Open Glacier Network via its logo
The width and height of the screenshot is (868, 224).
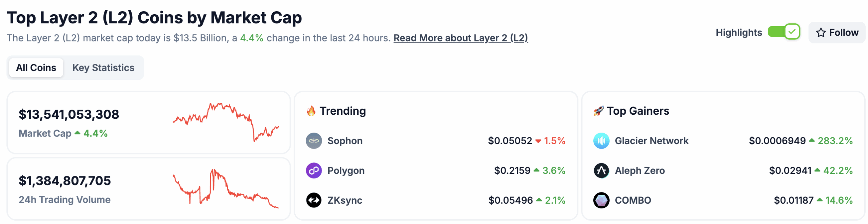click(x=602, y=141)
